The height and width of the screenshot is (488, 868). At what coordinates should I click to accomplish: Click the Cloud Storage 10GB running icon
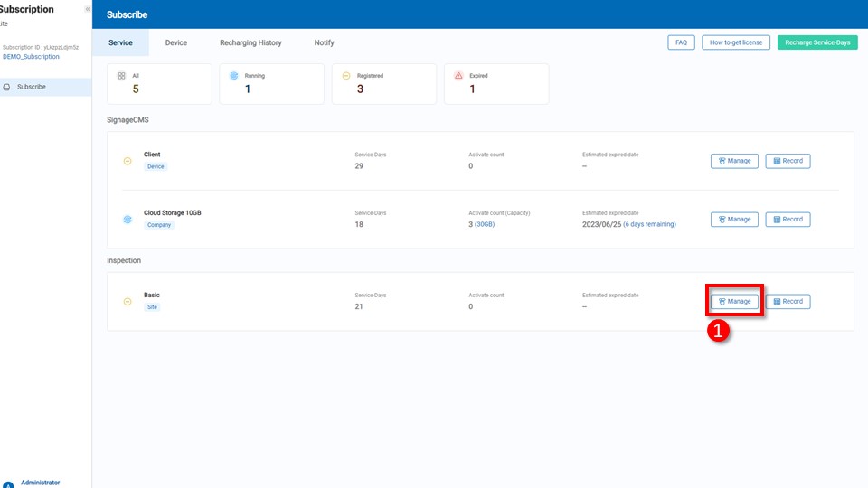coord(127,220)
